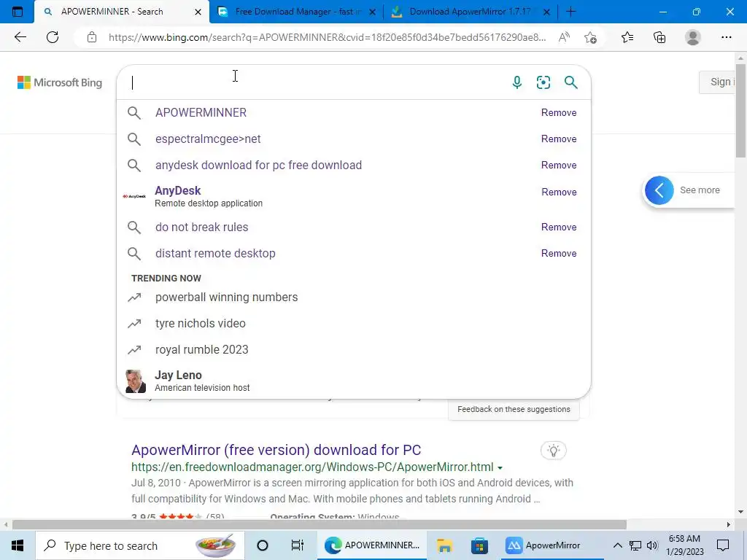Image resolution: width=747 pixels, height=560 pixels.
Task: Click the browser Back arrow
Action: (20, 37)
